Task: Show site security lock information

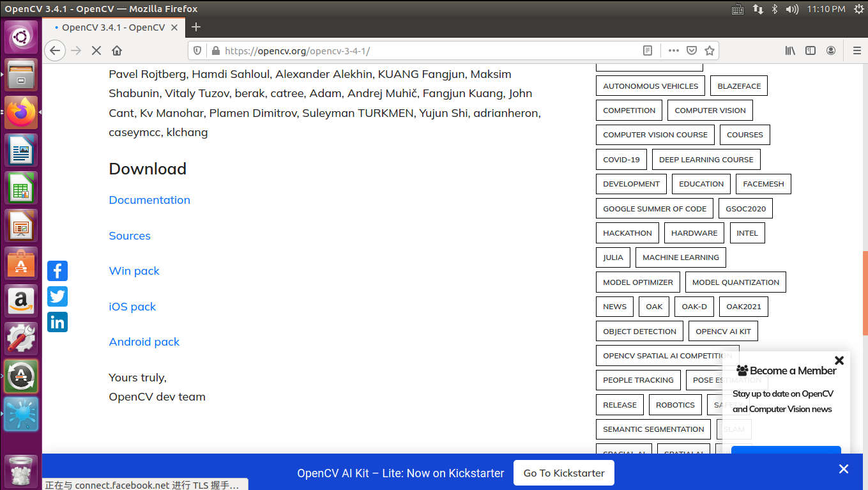Action: [x=215, y=50]
